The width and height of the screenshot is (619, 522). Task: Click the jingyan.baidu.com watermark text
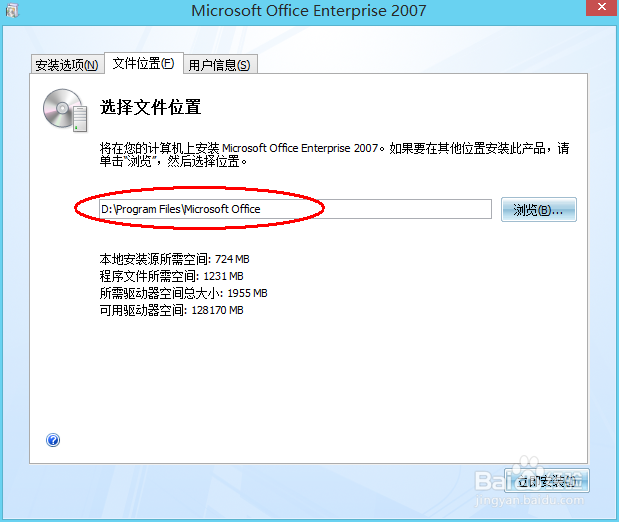[x=529, y=500]
